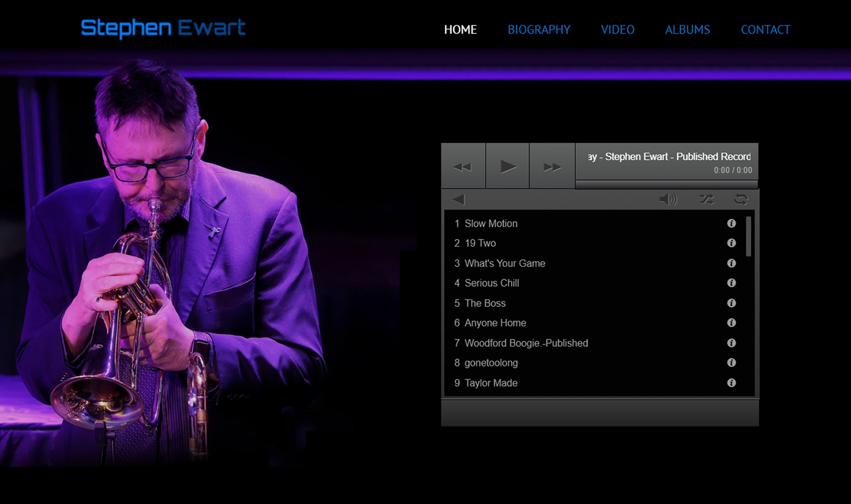Image resolution: width=851 pixels, height=504 pixels.
Task: Open info for Taylor Made track
Action: coord(731,382)
